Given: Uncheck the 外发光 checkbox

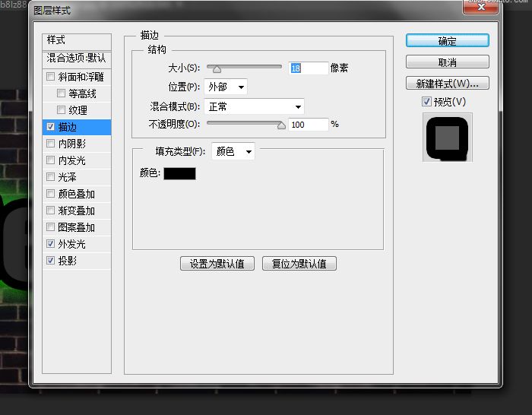Looking at the screenshot, I should pyautogui.click(x=51, y=243).
